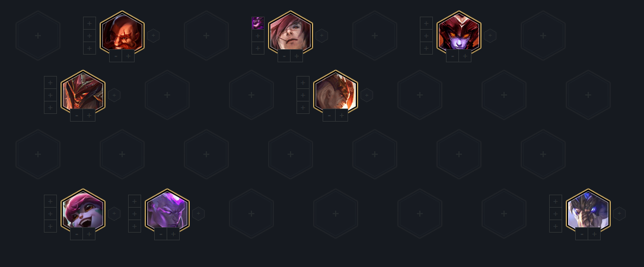The width and height of the screenshot is (644, 267).
Task: Select the red-haired scarred champion portrait
Action: 291,33
